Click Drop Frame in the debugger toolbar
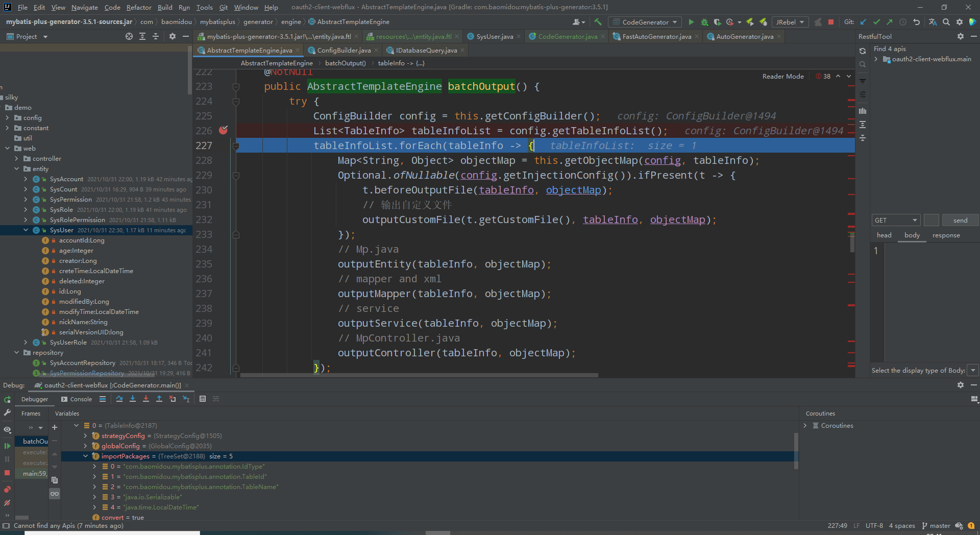This screenshot has width=980, height=535. 172,399
